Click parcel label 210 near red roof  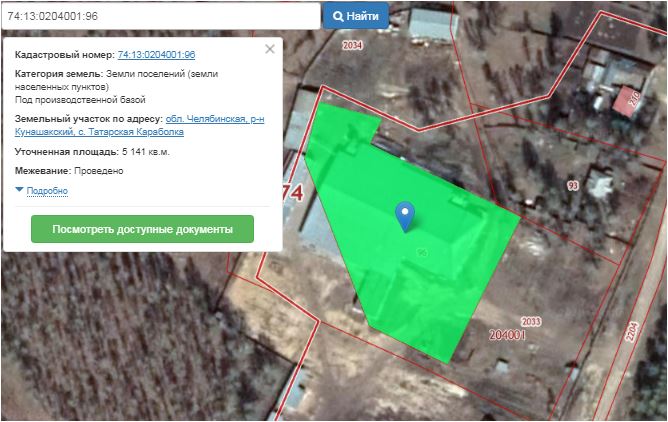click(632, 96)
